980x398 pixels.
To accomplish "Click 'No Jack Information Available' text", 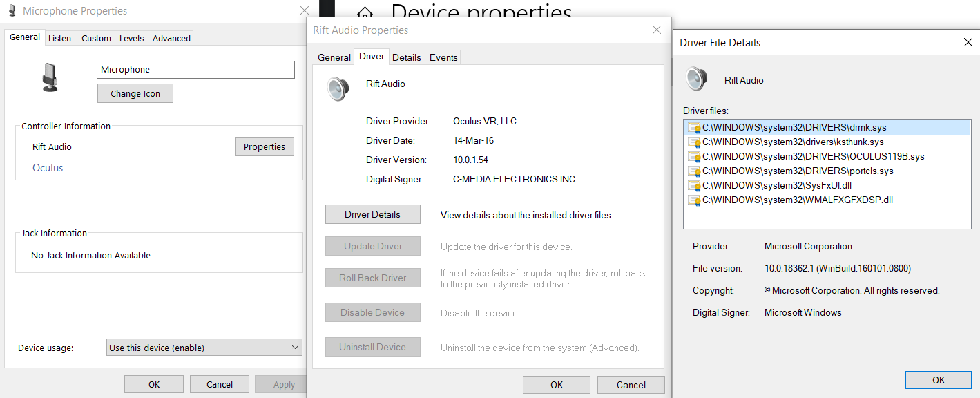I will click(91, 255).
